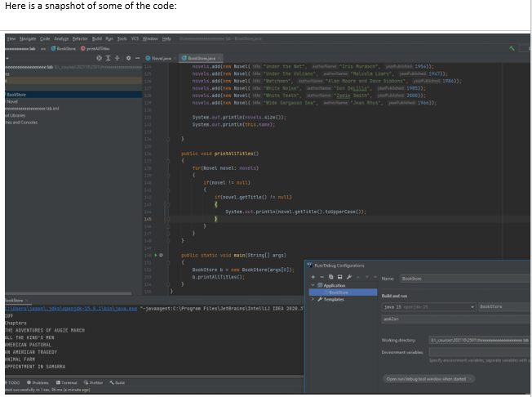Click the Environment variables field
Image resolution: width=532 pixels, height=397 pixels.
(480, 352)
